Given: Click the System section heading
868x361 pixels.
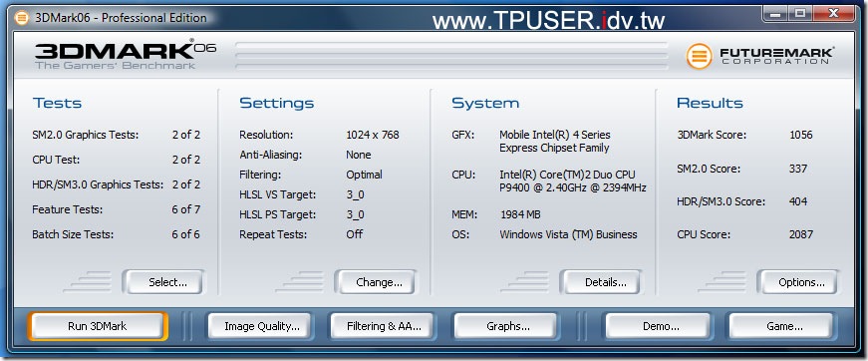Looking at the screenshot, I should [x=485, y=103].
